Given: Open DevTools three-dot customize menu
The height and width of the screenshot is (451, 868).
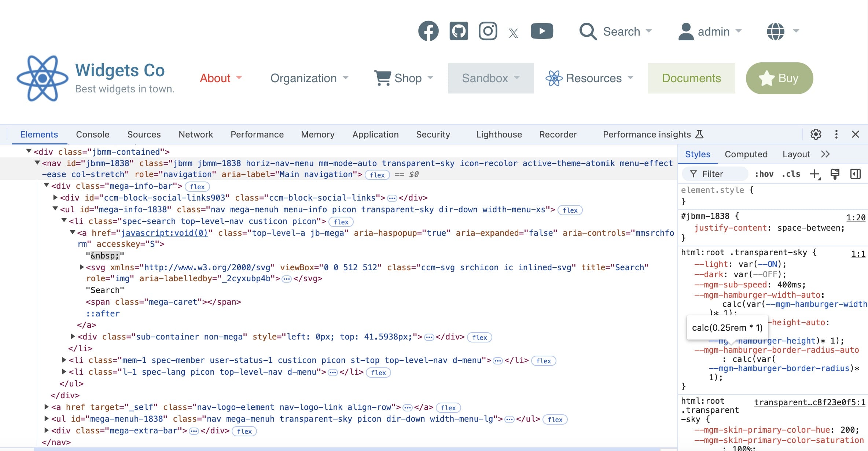Looking at the screenshot, I should (836, 134).
